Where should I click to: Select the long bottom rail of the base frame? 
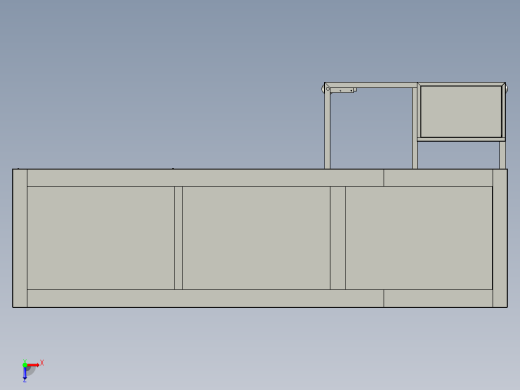(205, 298)
